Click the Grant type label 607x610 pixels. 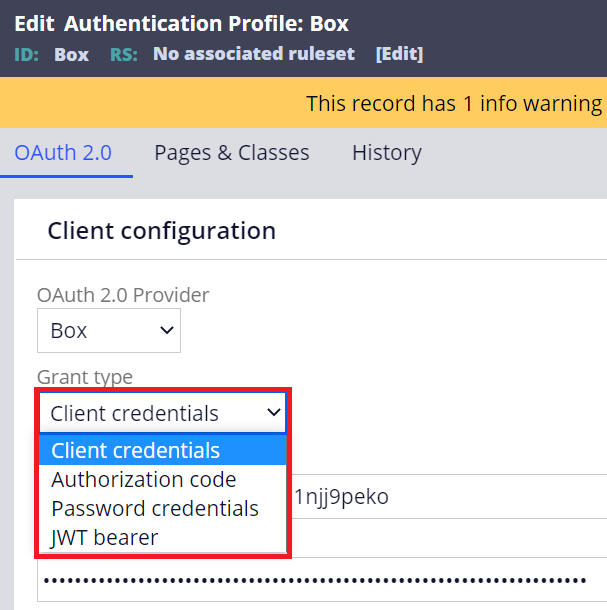(85, 377)
